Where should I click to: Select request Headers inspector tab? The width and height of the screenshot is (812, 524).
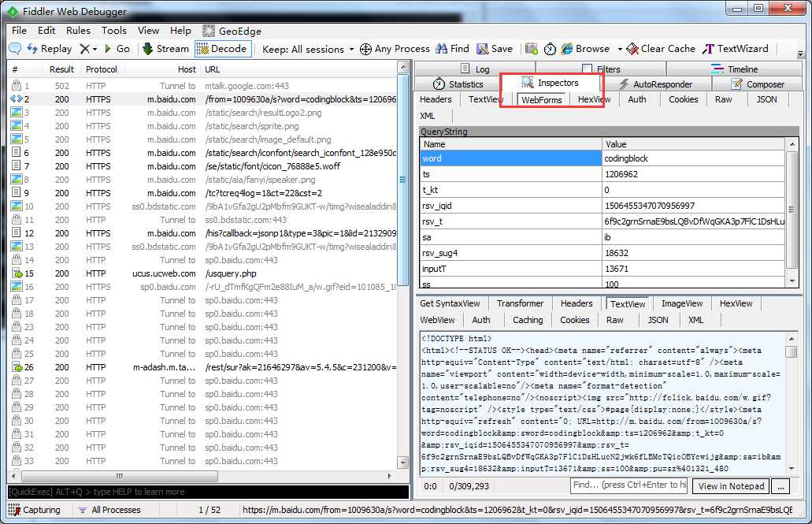pos(436,99)
